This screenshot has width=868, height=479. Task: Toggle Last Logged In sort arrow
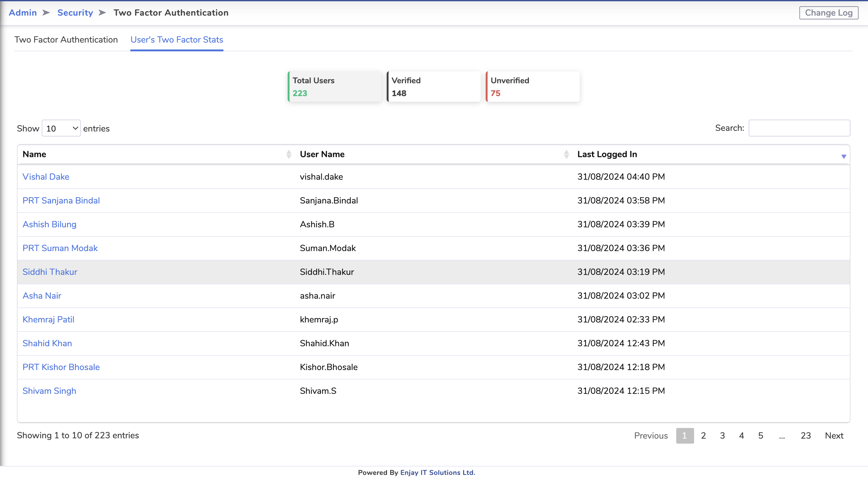(844, 156)
